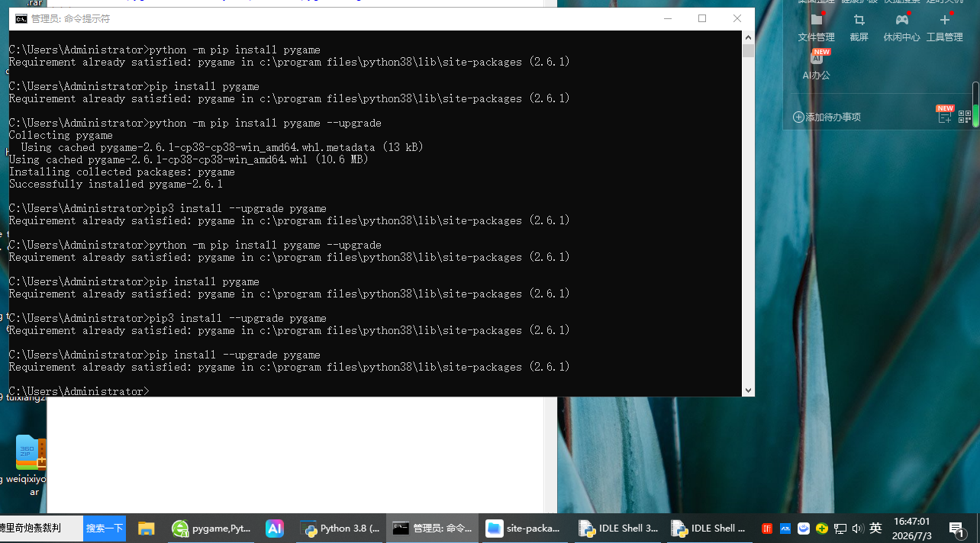Screen dimensions: 980x543
Task: Launch the AI办公 widget icon
Action: point(816,66)
